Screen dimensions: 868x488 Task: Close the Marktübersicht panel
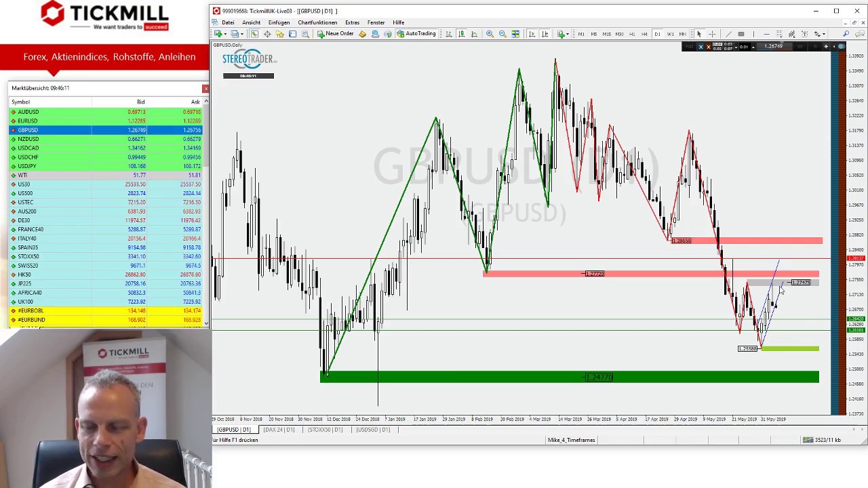point(205,89)
